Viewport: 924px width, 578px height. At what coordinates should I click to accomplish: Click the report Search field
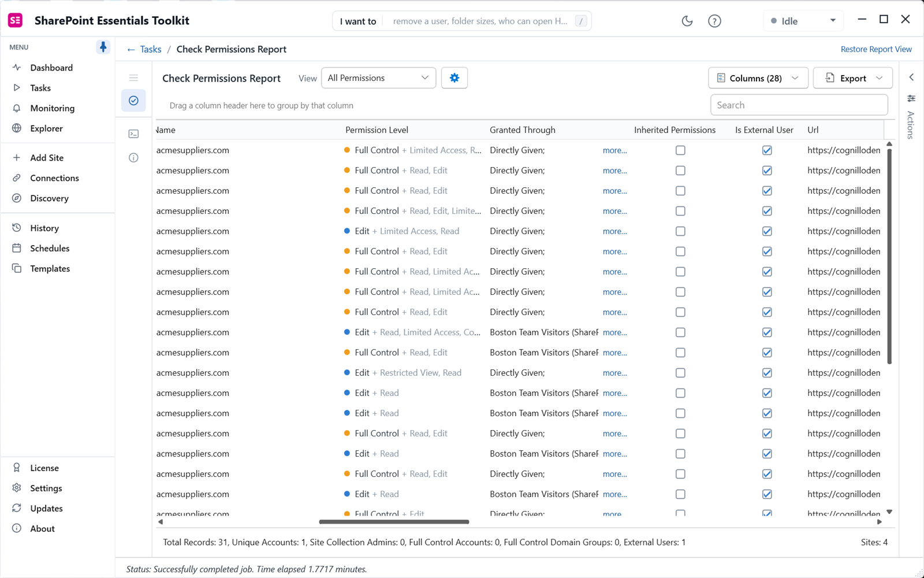pyautogui.click(x=799, y=105)
